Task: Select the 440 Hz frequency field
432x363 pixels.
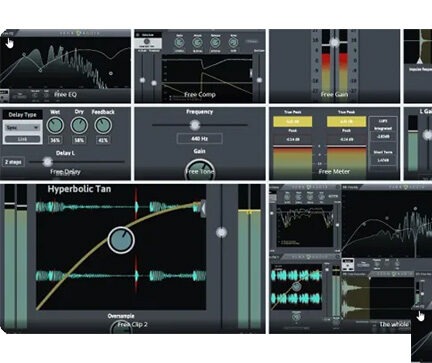Action: [199, 139]
